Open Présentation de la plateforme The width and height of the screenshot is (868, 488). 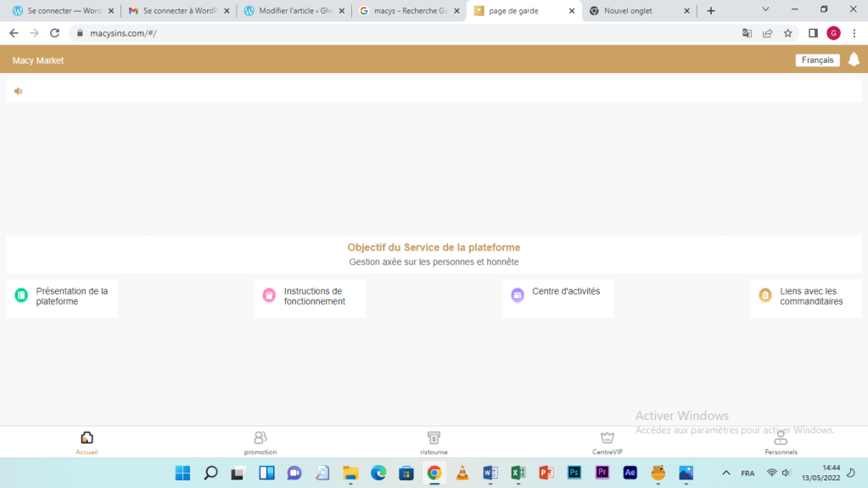point(62,297)
